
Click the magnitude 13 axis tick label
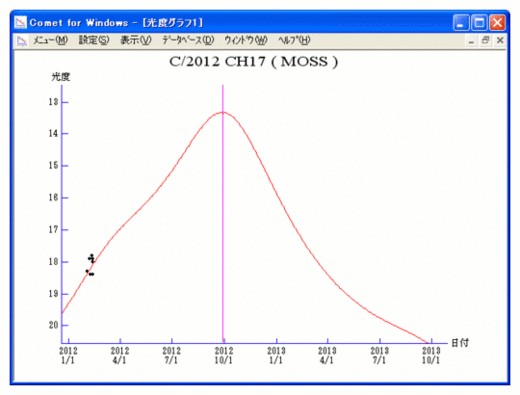click(x=53, y=102)
